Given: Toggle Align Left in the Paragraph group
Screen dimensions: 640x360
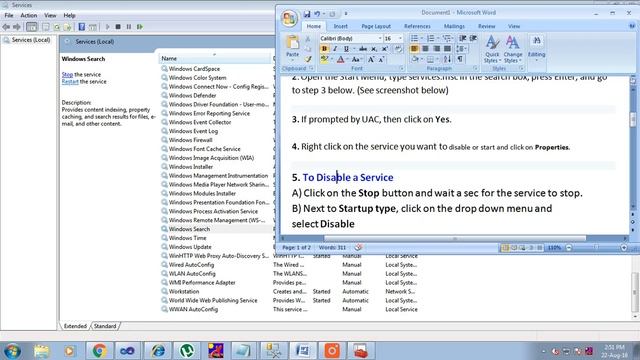Looking at the screenshot, I should (x=414, y=49).
